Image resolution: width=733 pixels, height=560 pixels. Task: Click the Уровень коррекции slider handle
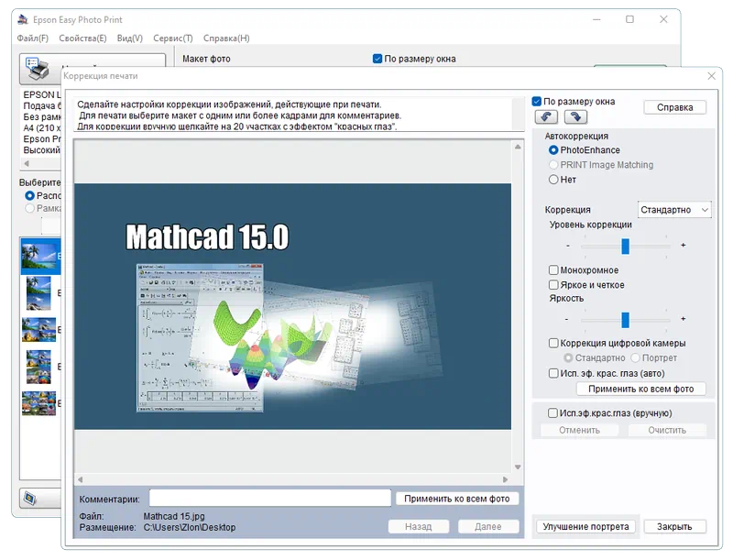625,246
